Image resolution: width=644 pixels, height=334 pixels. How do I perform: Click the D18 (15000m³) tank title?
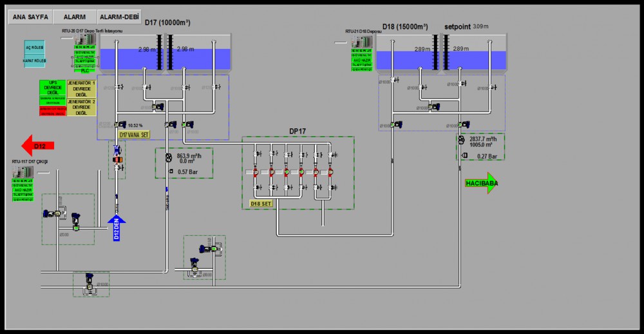pyautogui.click(x=405, y=26)
